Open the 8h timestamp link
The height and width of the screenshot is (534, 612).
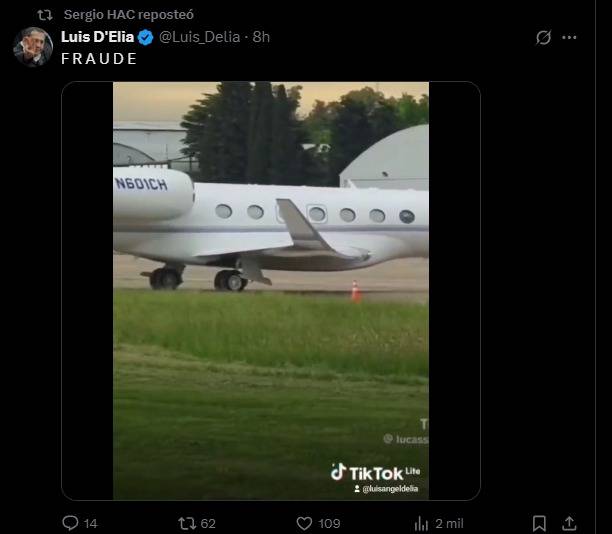262,37
